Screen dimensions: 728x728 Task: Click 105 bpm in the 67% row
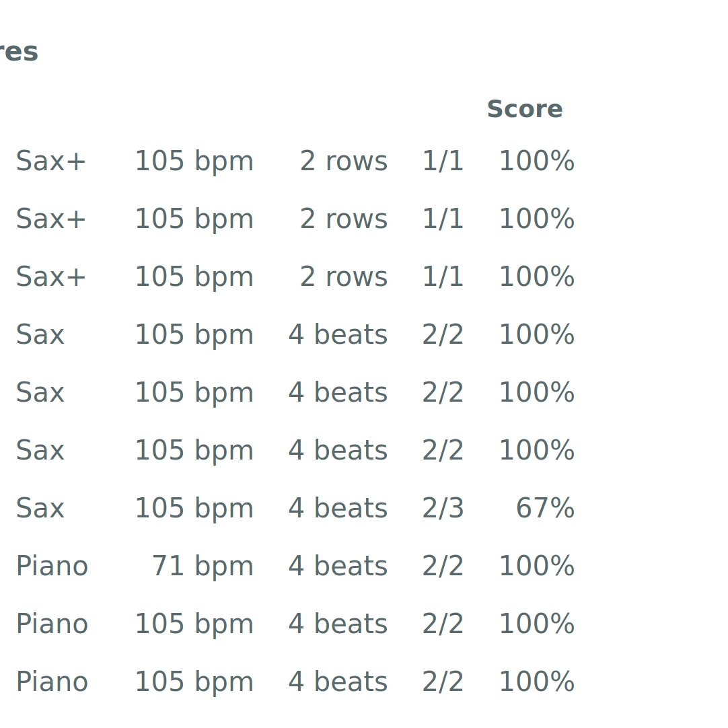tap(194, 509)
